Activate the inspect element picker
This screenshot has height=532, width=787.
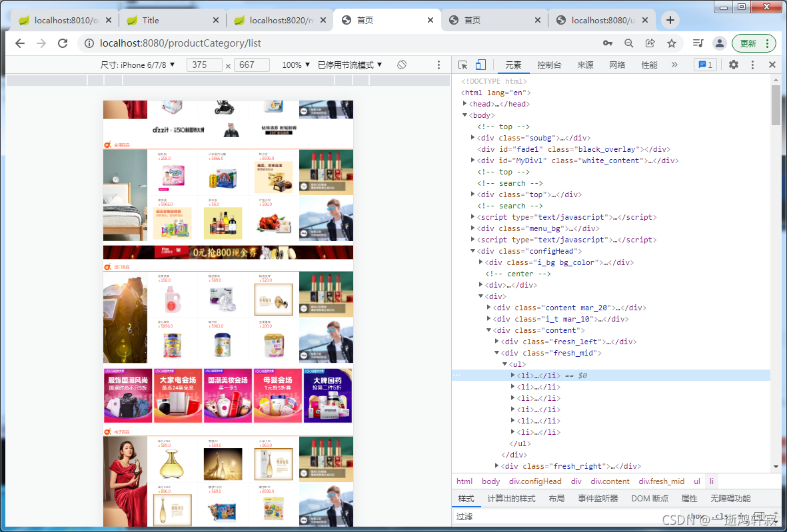tap(462, 65)
